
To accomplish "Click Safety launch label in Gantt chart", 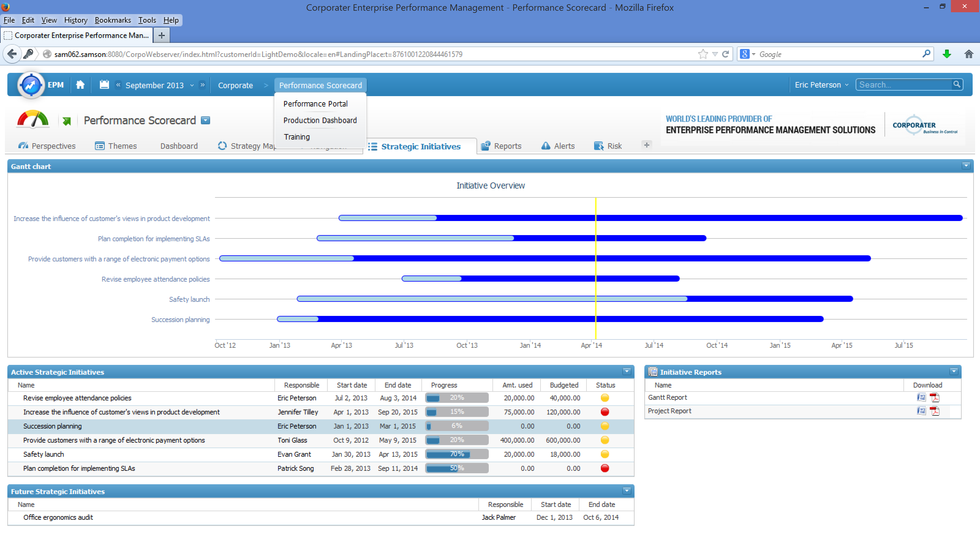I will (189, 299).
